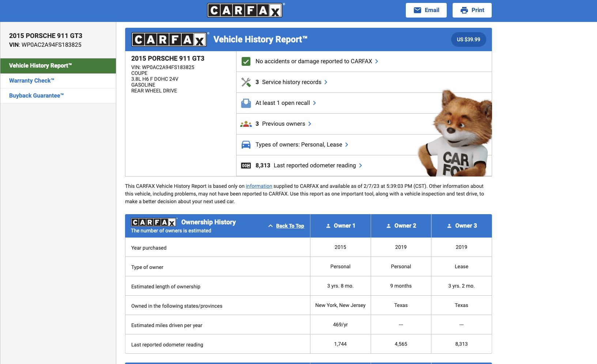Click the types of owners car icon
Image resolution: width=597 pixels, height=364 pixels.
[x=246, y=145]
